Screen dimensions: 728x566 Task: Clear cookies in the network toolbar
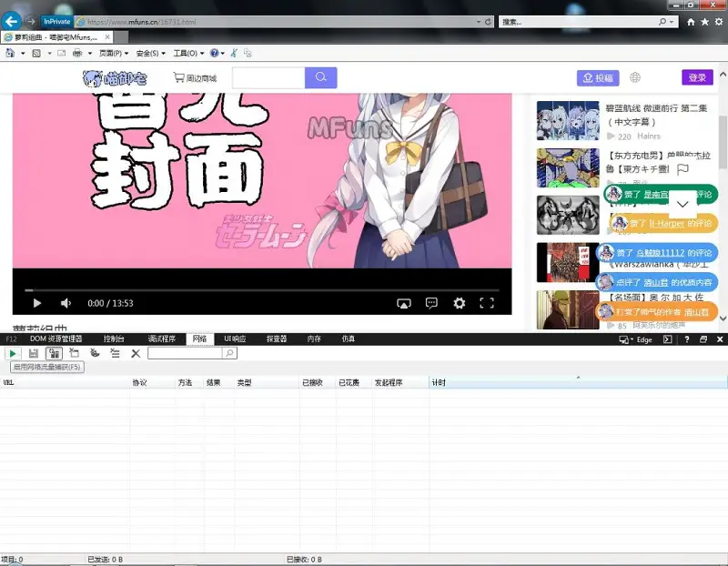(95, 353)
